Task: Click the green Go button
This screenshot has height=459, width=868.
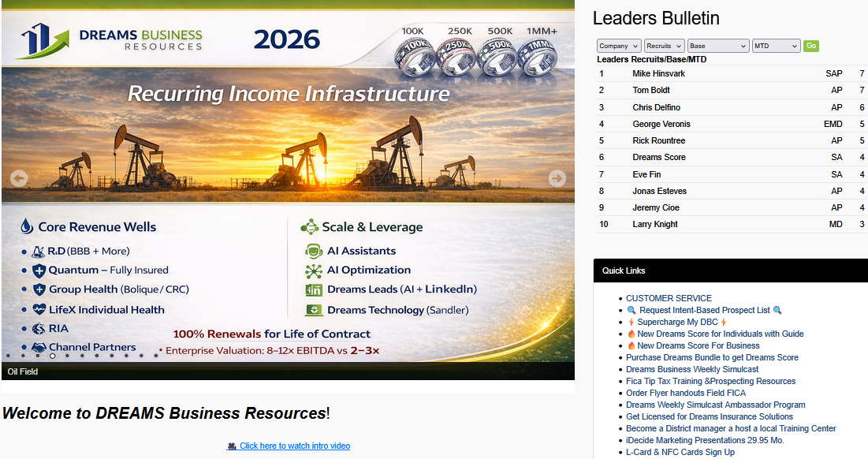Action: click(811, 46)
